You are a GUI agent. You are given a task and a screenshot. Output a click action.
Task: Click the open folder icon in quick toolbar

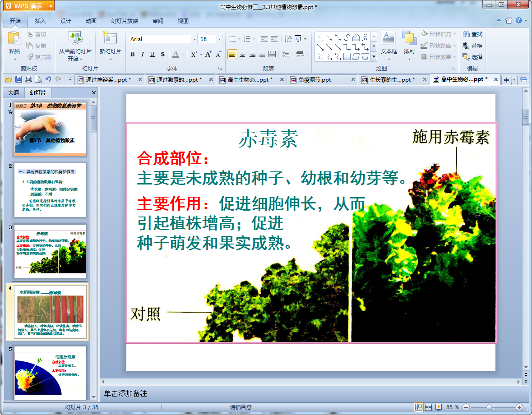9,79
